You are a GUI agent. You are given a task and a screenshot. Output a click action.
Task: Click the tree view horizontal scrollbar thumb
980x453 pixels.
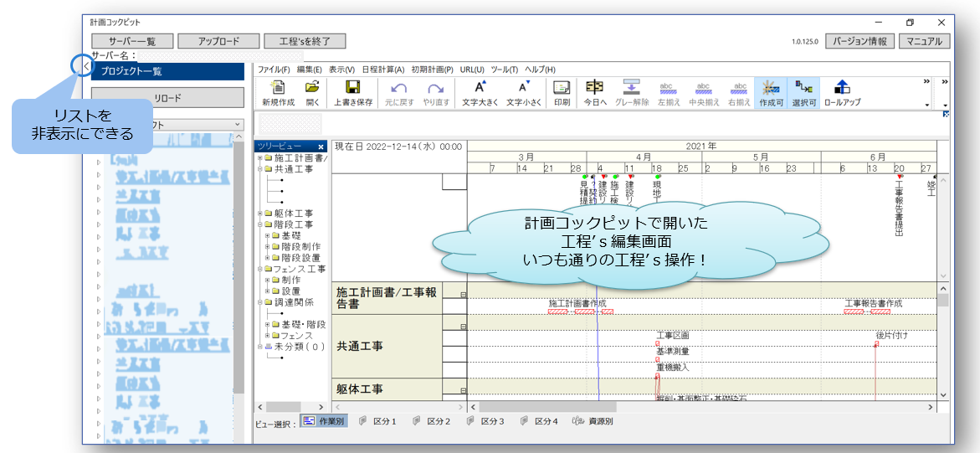click(x=284, y=407)
